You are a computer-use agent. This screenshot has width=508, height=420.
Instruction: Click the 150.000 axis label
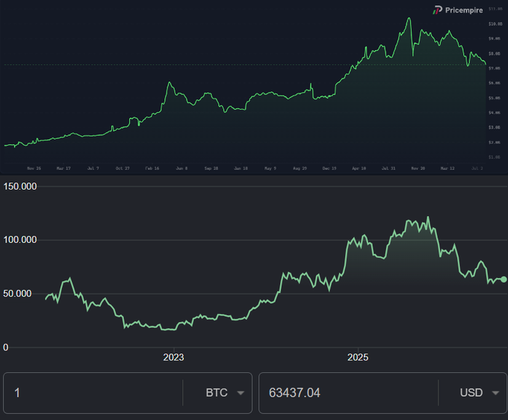(x=19, y=186)
